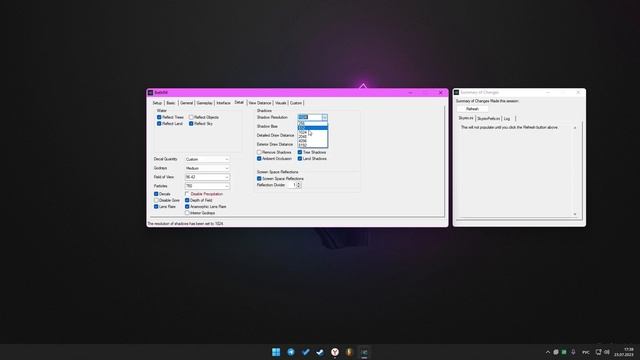Switch to the View Distance tab
The height and width of the screenshot is (360, 640).
pos(260,103)
